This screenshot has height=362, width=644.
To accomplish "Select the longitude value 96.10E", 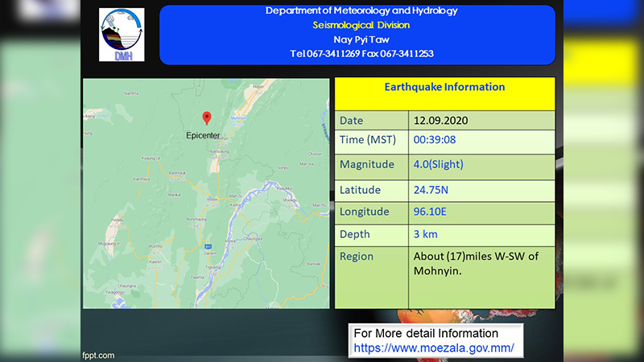I will [x=430, y=212].
